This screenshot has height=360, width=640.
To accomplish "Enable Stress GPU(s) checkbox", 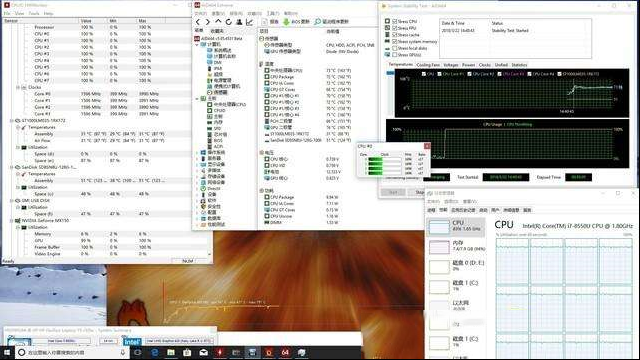I will click(x=395, y=55).
